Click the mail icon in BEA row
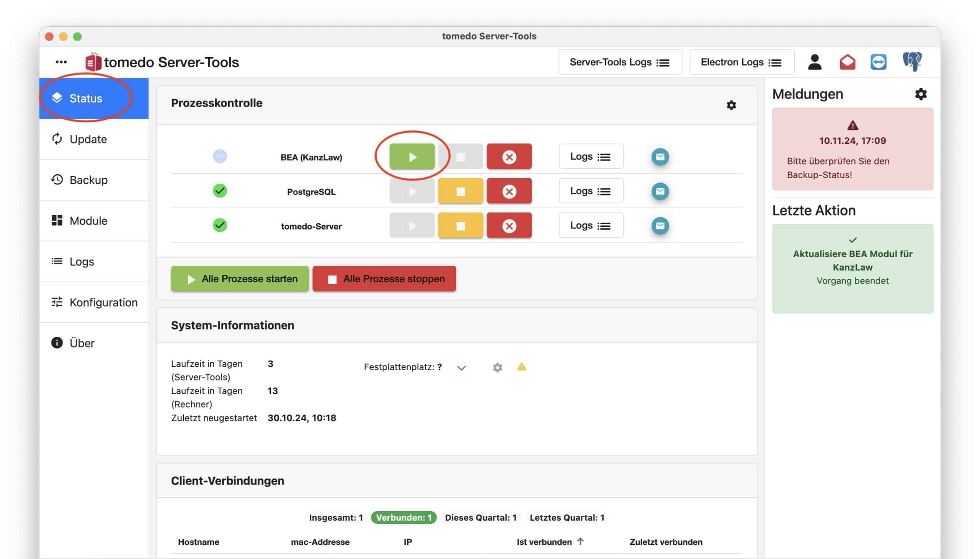 tap(660, 156)
